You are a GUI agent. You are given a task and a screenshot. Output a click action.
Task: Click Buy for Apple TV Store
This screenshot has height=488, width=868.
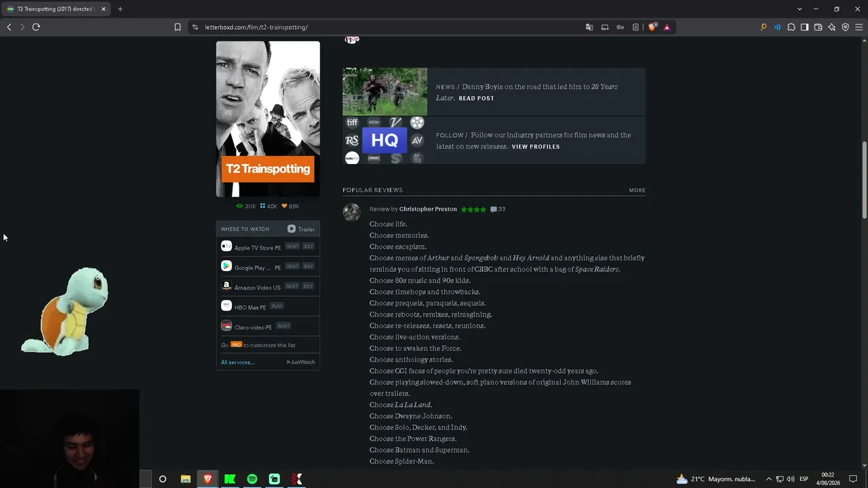(x=309, y=247)
